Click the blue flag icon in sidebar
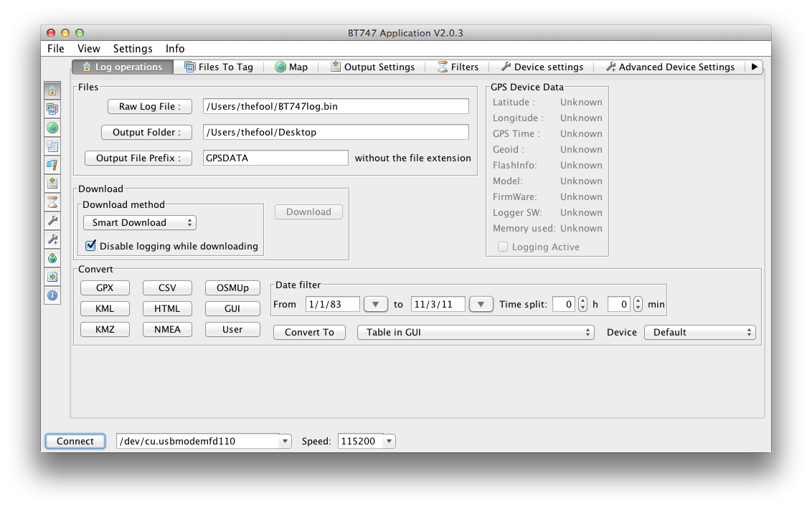The height and width of the screenshot is (509, 812). (x=52, y=165)
